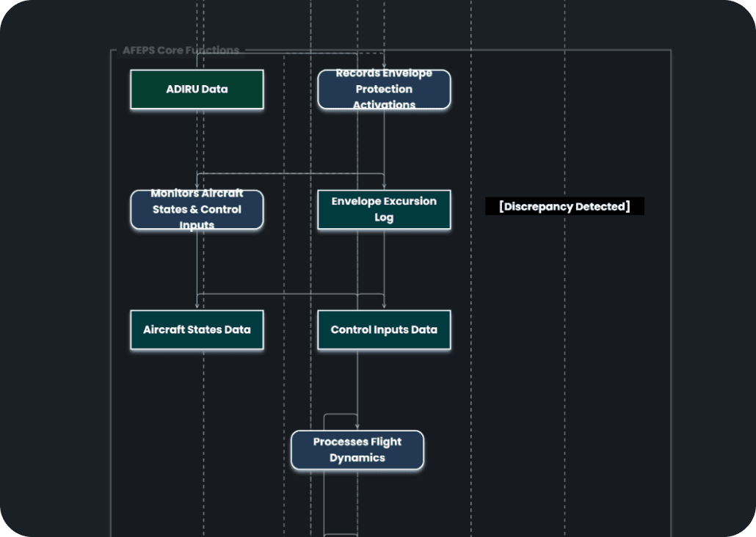
Task: Select the ADIRU Data node
Action: (197, 89)
